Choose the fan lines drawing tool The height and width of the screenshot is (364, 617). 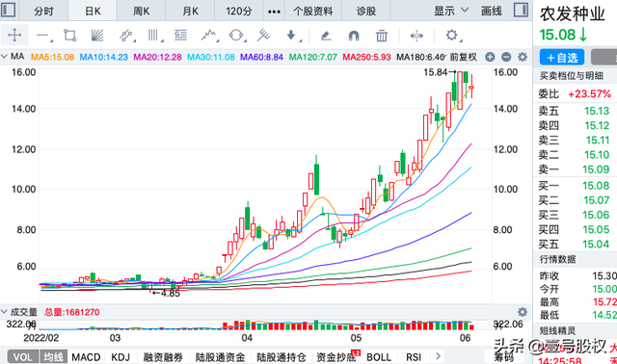click(97, 36)
